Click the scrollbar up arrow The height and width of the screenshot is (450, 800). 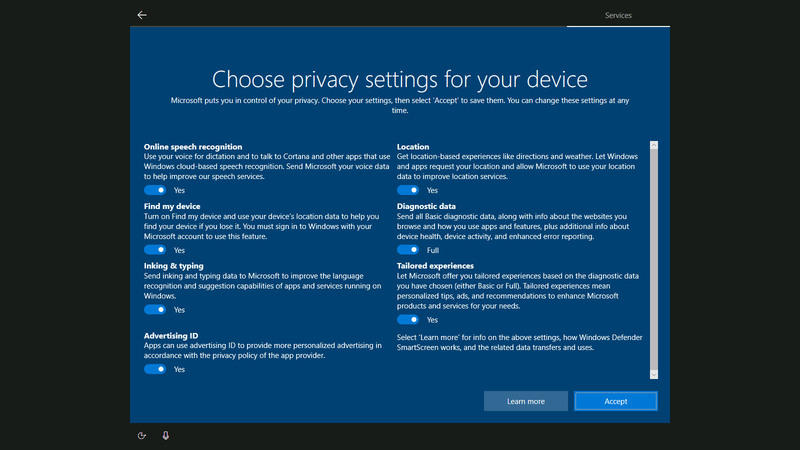click(x=654, y=146)
